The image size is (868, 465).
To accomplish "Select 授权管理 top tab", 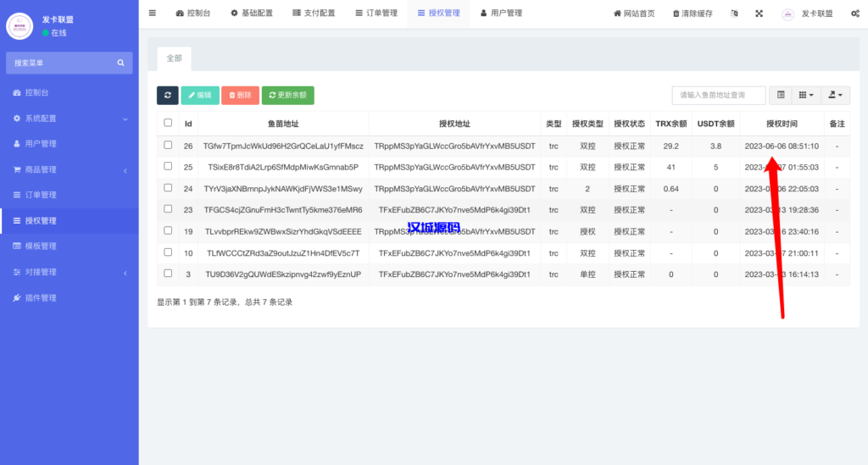I will (x=438, y=14).
